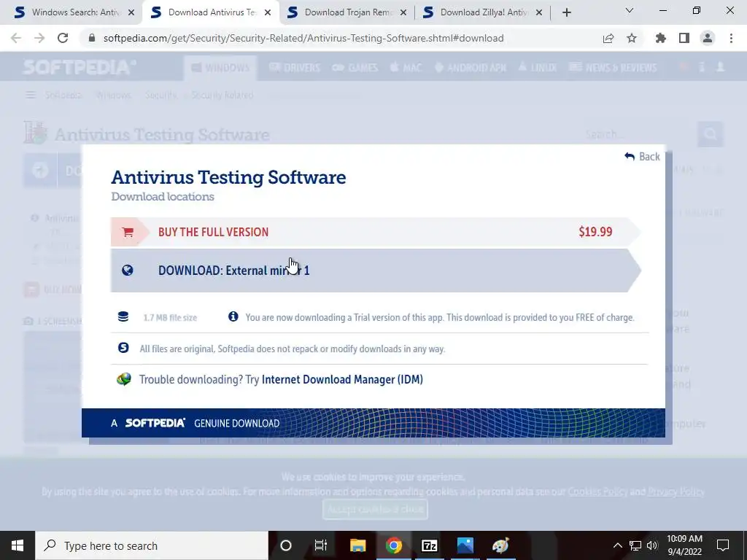Open the WINDOWS section in Softpedia nav

(220, 68)
